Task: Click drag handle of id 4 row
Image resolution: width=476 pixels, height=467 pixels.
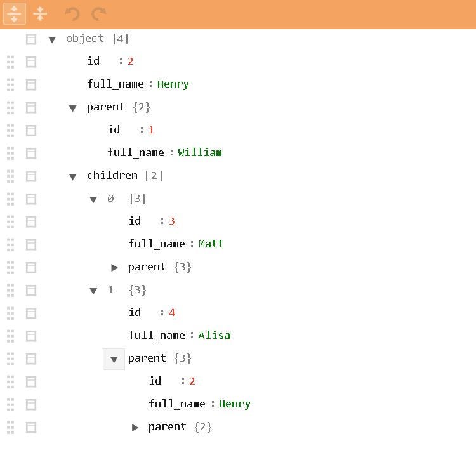Action: (x=10, y=313)
